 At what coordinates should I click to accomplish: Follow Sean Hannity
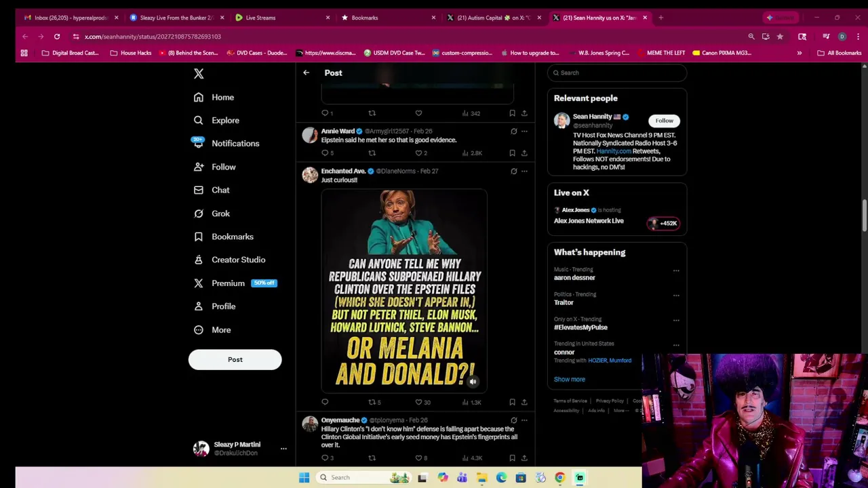point(664,121)
